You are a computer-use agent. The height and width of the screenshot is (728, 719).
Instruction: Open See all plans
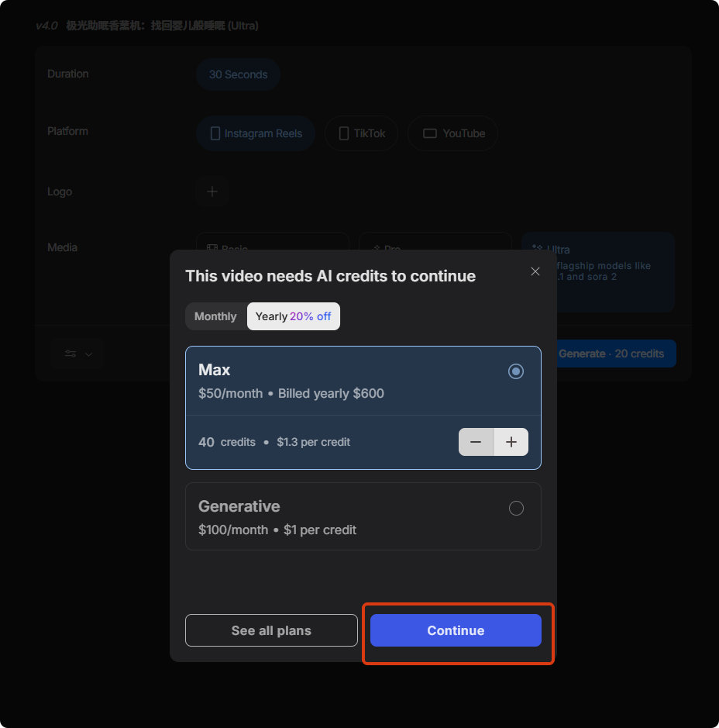pos(271,630)
